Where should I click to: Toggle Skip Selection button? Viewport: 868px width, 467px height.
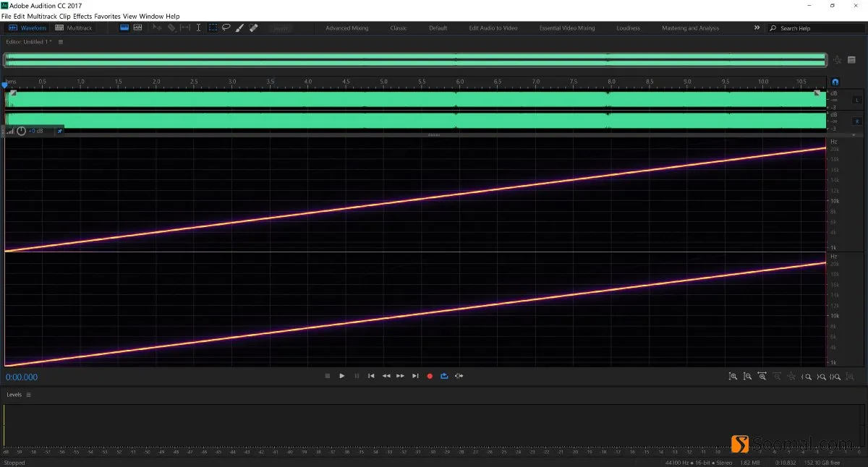(x=459, y=376)
